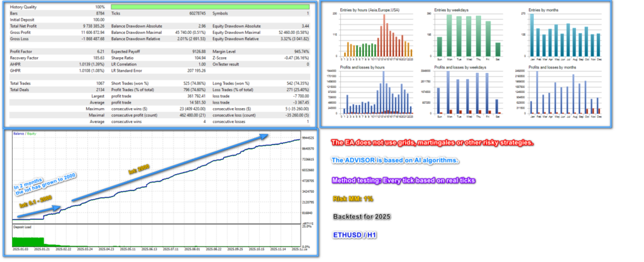Screen dimensions: 644x262
Task: Select Balance Drawdown Maximal value 45 740.00 (0.51%)
Action: [x=191, y=33]
